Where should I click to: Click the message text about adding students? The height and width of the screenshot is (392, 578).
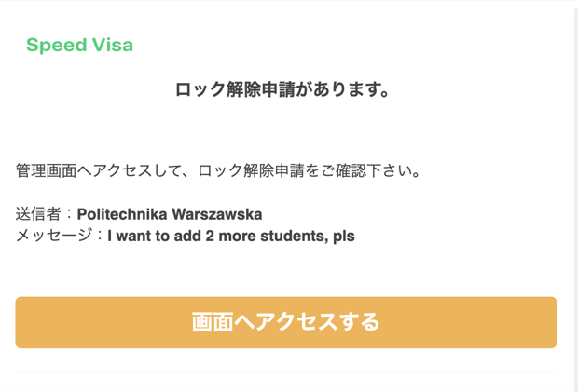click(x=231, y=236)
